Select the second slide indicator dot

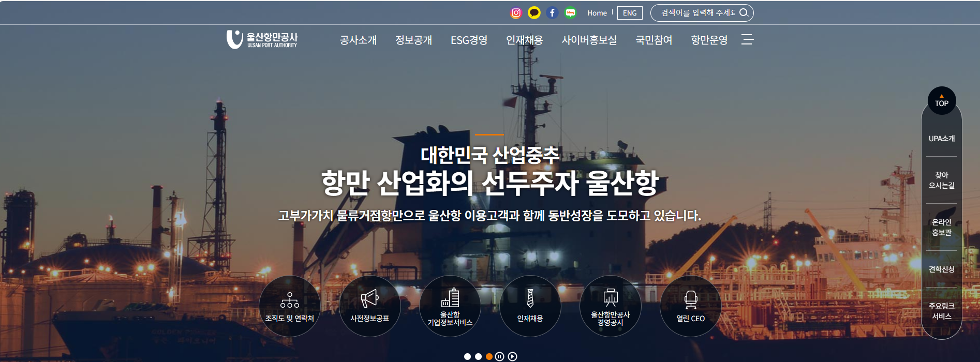tap(478, 356)
